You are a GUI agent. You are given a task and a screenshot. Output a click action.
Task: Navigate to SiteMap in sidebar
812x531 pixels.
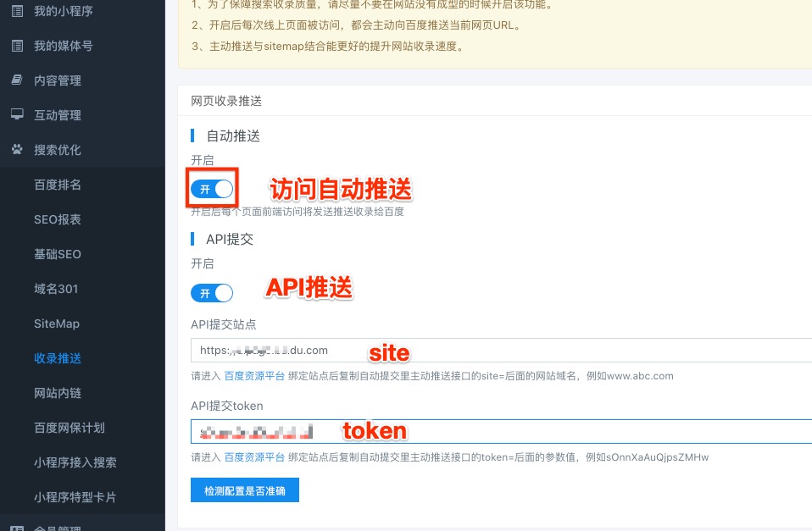[57, 324]
